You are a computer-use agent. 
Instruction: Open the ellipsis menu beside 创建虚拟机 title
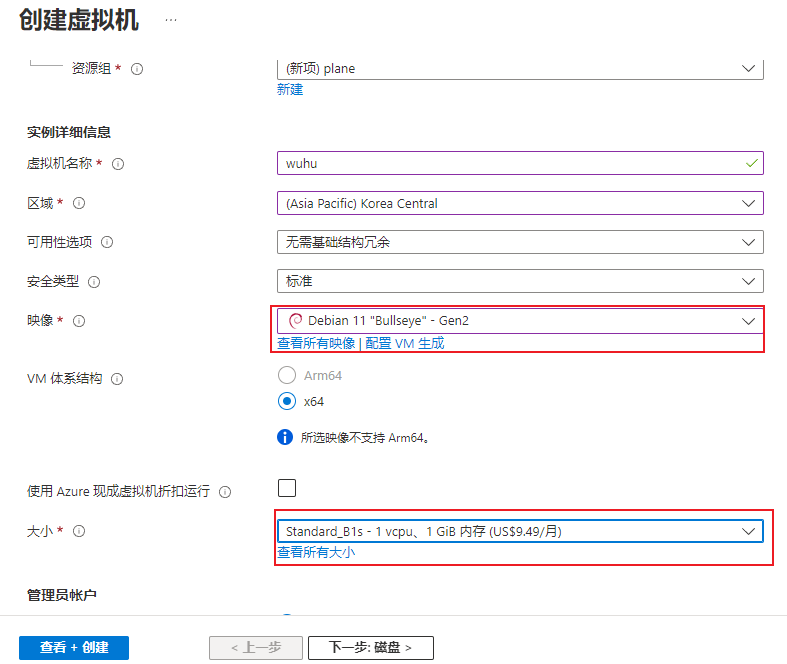click(x=171, y=20)
